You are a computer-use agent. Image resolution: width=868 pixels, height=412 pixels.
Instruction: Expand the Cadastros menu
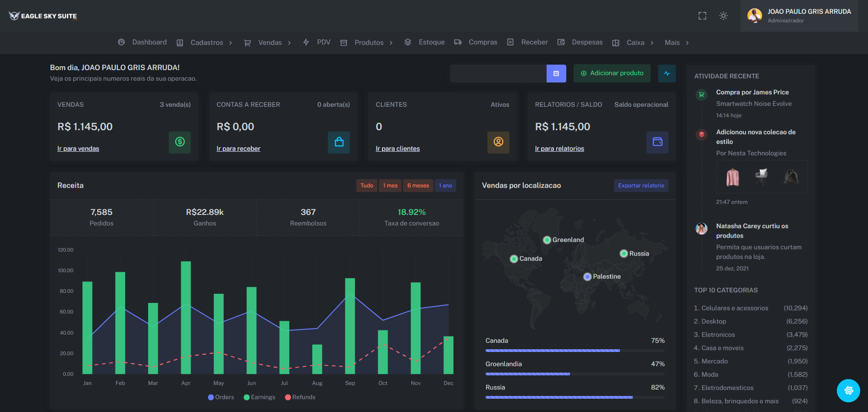pos(205,43)
